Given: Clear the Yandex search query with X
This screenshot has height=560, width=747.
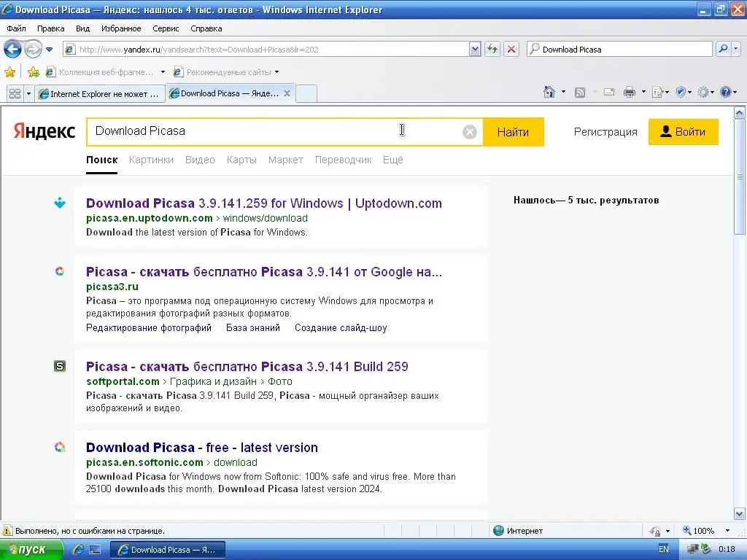Looking at the screenshot, I should click(469, 132).
